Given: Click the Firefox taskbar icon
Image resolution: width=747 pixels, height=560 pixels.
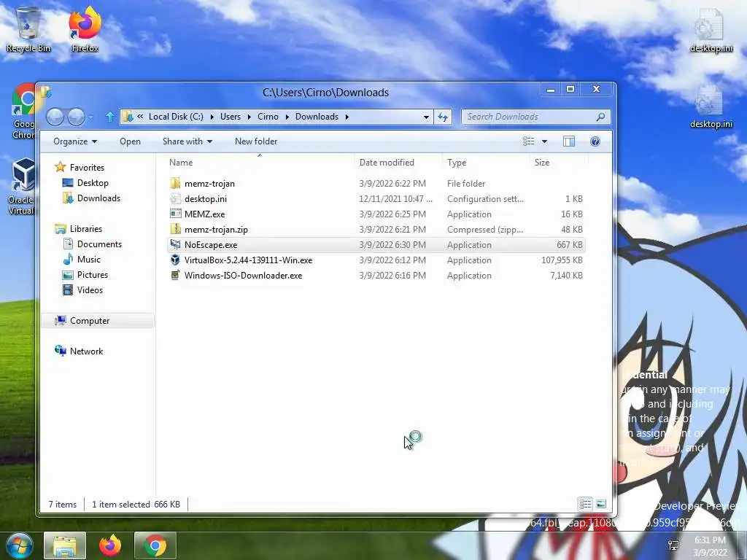Looking at the screenshot, I should pyautogui.click(x=110, y=545).
